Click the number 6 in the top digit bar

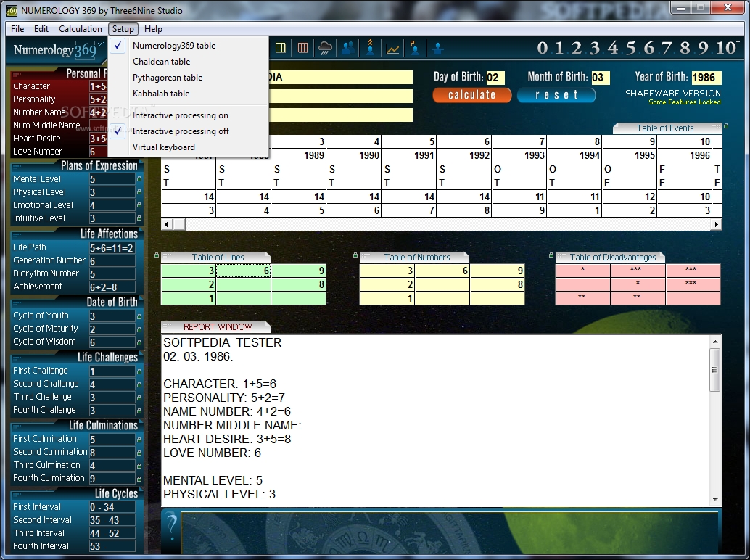[x=648, y=48]
